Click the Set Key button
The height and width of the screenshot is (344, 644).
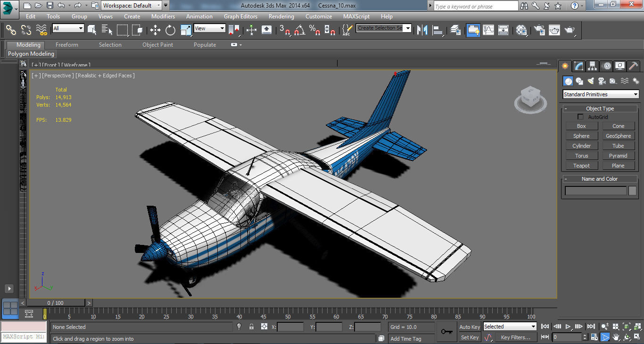coord(470,337)
